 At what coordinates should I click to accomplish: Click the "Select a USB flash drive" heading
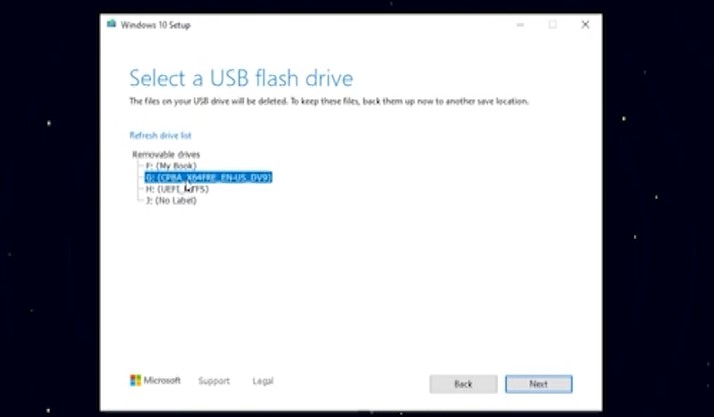coord(241,77)
